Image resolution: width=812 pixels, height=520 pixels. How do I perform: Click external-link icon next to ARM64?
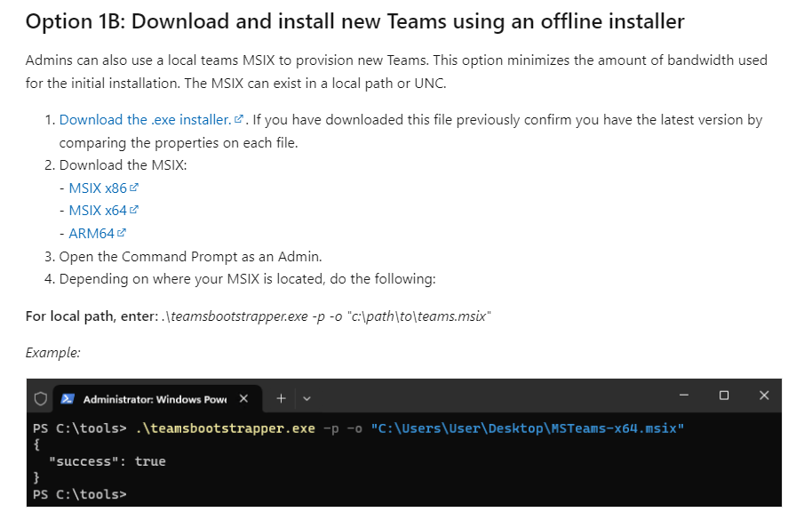[122, 233]
